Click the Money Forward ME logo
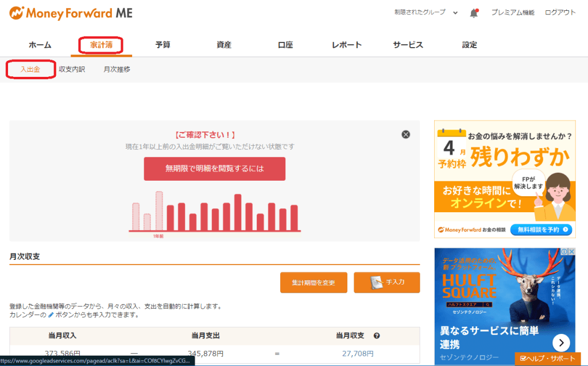The image size is (588, 366). point(71,13)
